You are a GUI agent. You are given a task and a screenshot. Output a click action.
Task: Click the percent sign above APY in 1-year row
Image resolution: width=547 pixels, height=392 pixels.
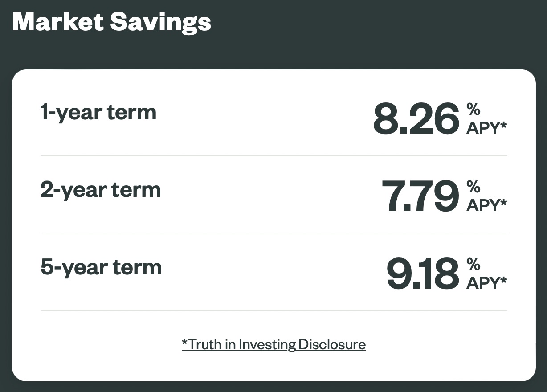click(473, 109)
